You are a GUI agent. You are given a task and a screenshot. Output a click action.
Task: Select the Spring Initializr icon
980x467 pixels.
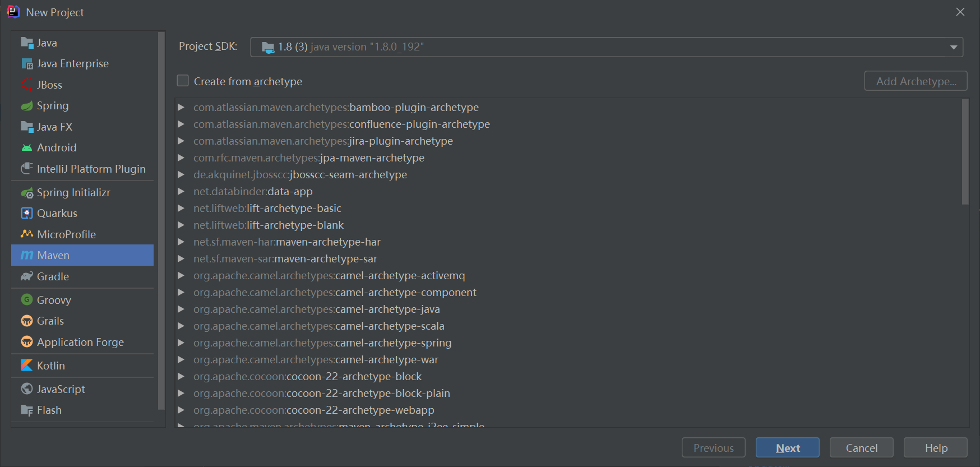pos(27,193)
